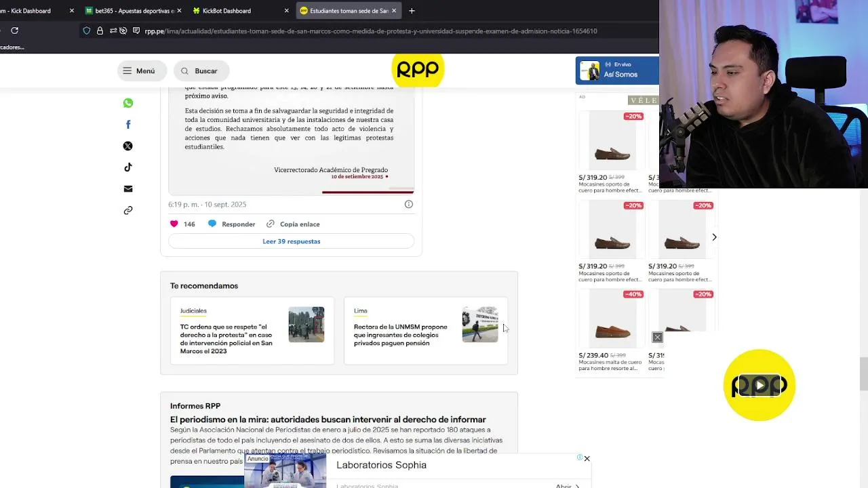Click the reader view icon in address bar
Image resolution: width=868 pixels, height=488 pixels.
[136, 30]
